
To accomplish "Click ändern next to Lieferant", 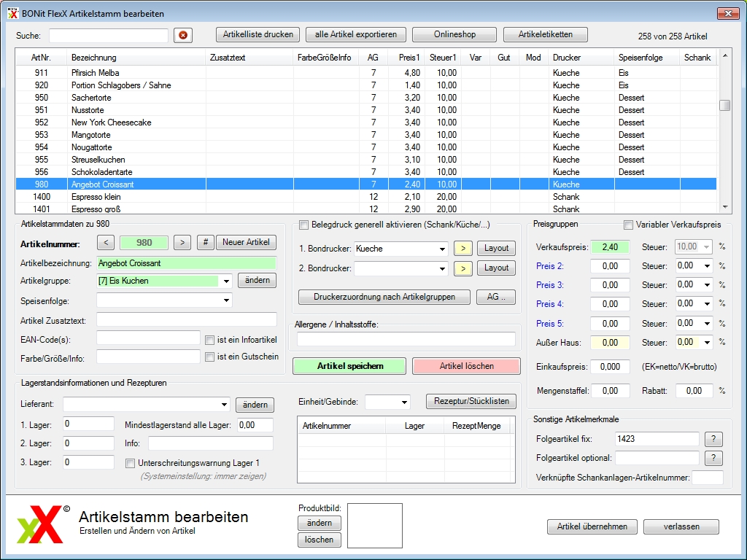I will click(x=255, y=405).
